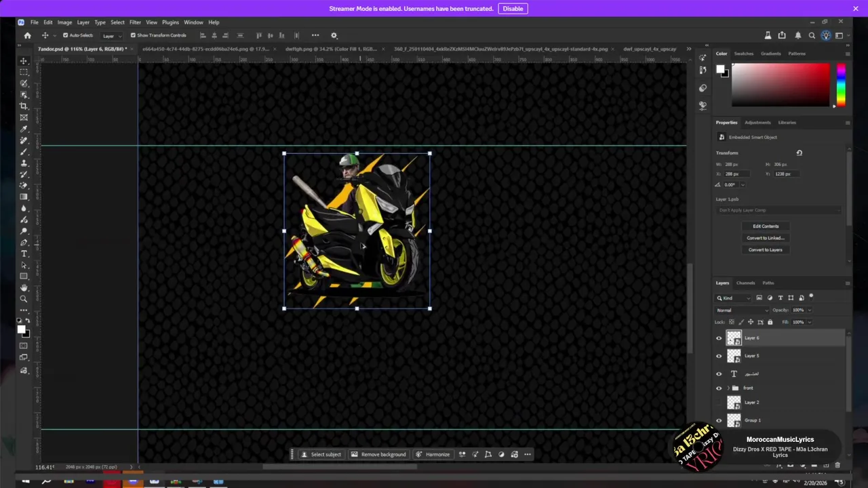Open the File menu
The height and width of the screenshot is (488, 868).
(x=35, y=22)
